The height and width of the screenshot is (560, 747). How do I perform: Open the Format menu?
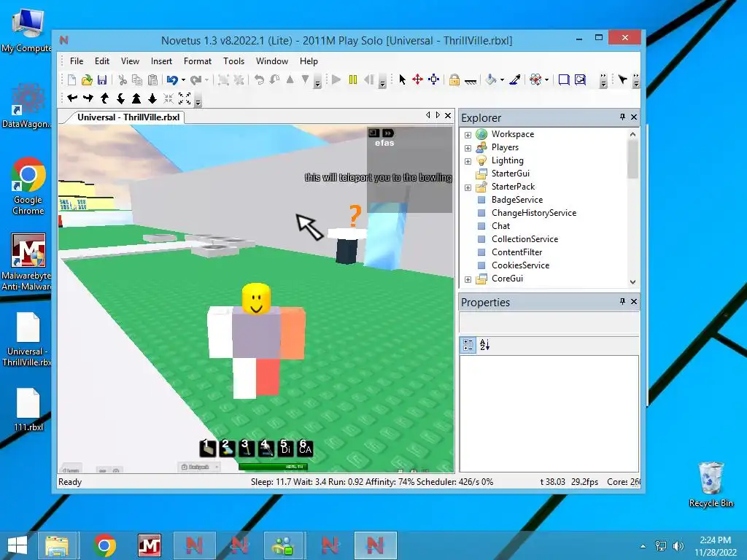pyautogui.click(x=197, y=61)
